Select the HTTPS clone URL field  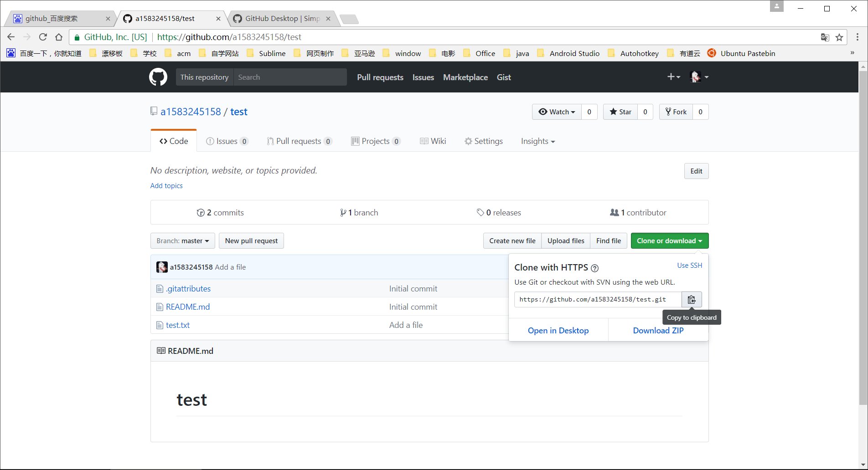[x=598, y=299]
